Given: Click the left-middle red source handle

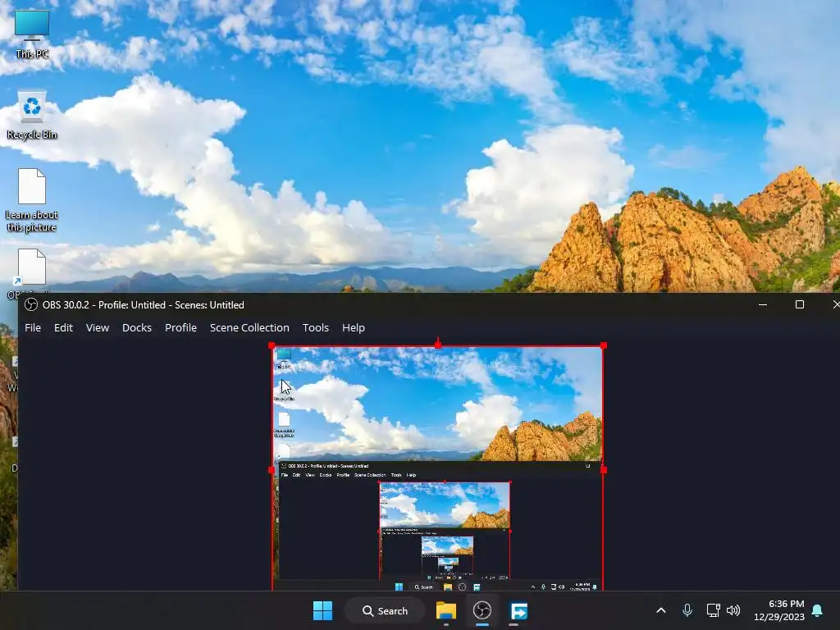Looking at the screenshot, I should tap(272, 470).
